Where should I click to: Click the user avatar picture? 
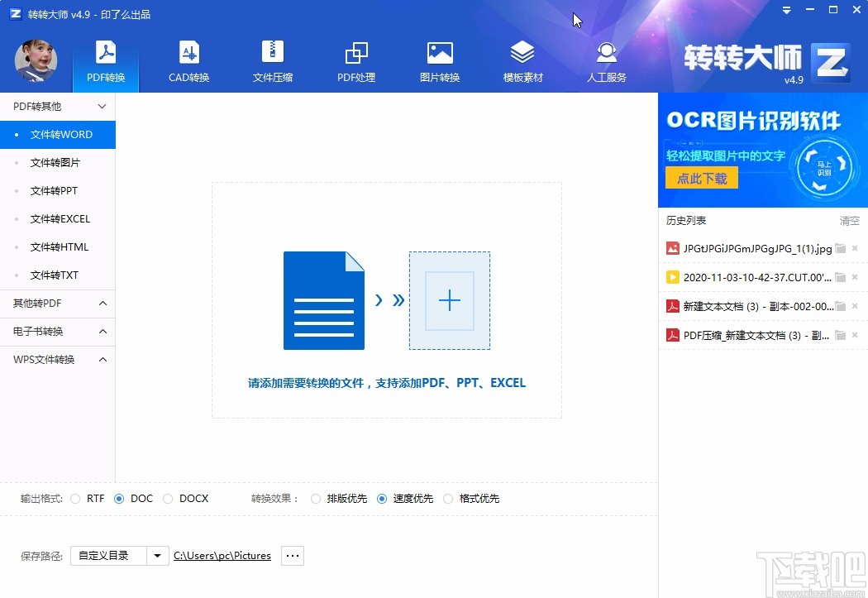(x=36, y=61)
